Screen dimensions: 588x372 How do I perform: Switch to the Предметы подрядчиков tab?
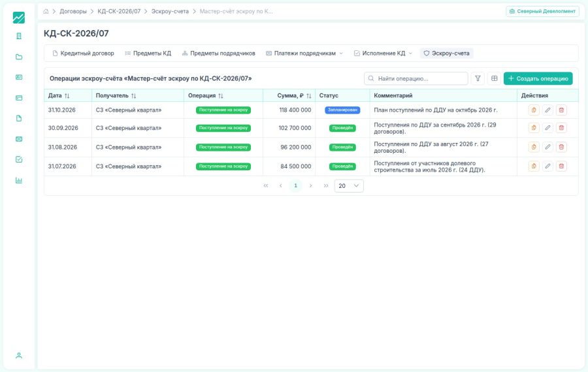click(219, 54)
